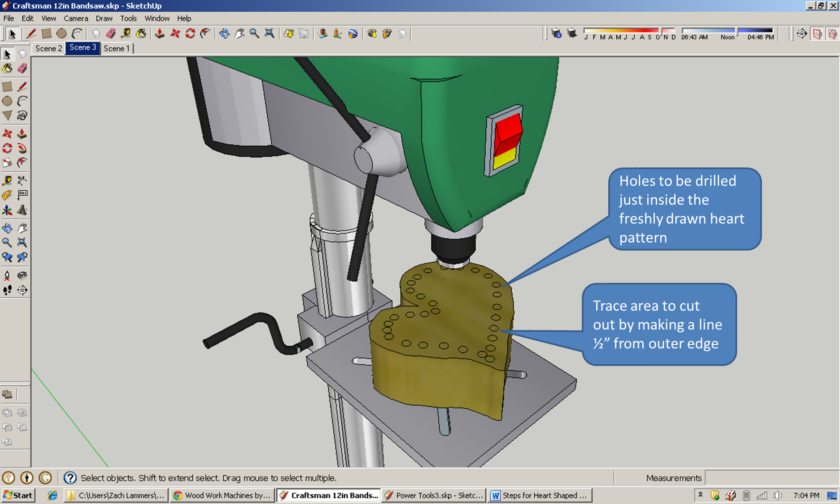Select the Position Camera tool

(x=7, y=276)
